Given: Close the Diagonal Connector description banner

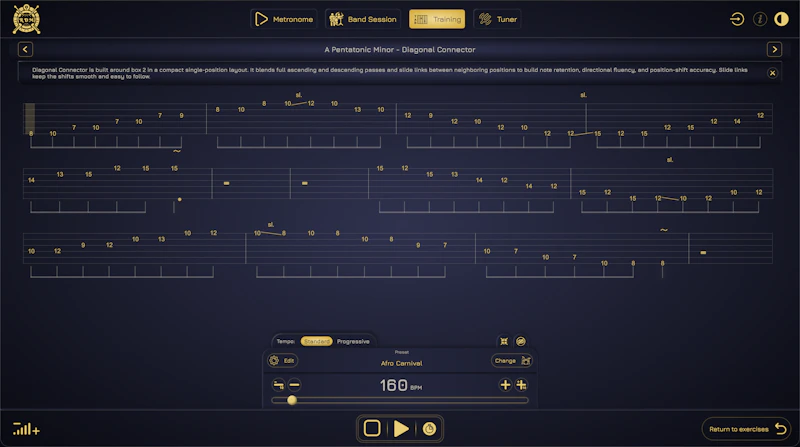Looking at the screenshot, I should pos(772,73).
